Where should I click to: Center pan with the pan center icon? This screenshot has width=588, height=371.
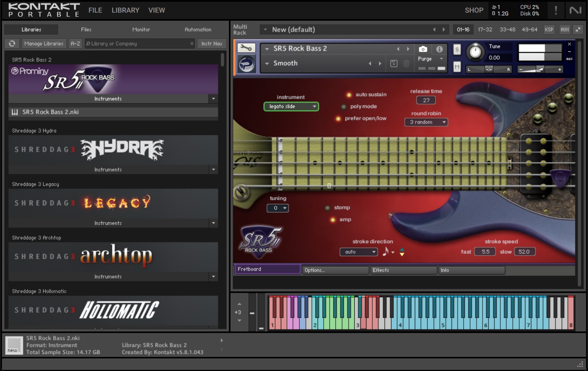[489, 69]
